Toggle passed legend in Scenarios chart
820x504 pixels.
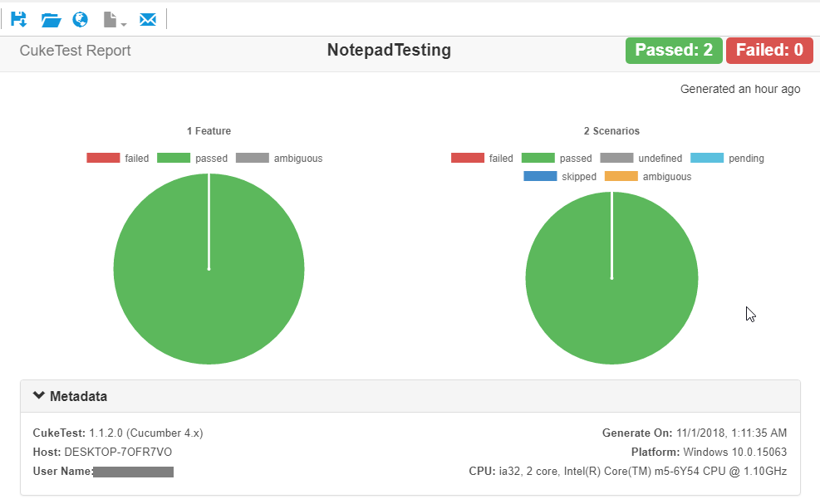[557, 158]
